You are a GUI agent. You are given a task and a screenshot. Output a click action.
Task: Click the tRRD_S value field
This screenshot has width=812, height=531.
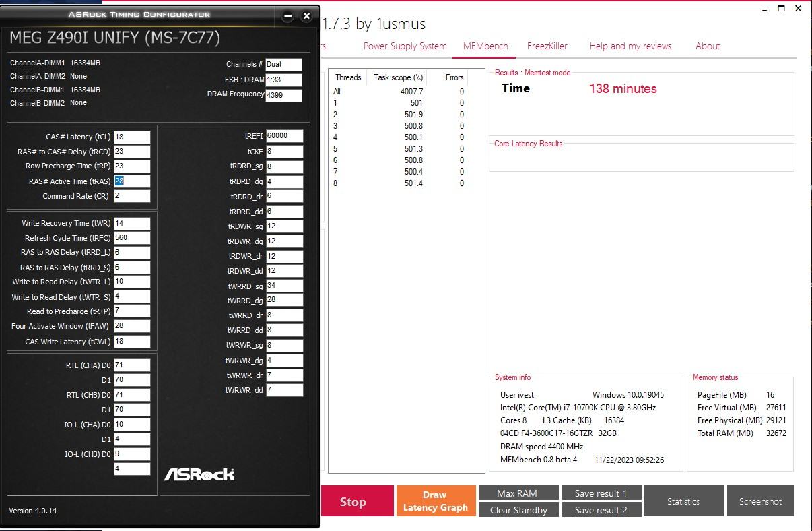[x=132, y=268]
